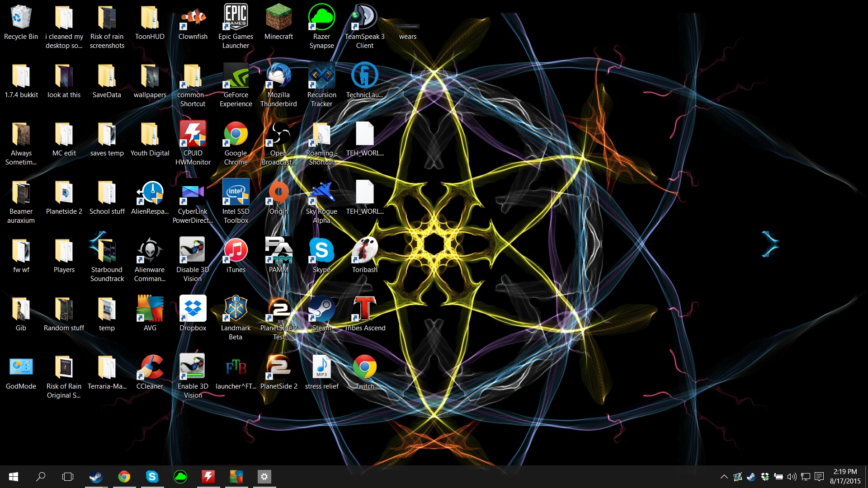
Task: Open the Windows Start menu
Action: click(x=14, y=477)
